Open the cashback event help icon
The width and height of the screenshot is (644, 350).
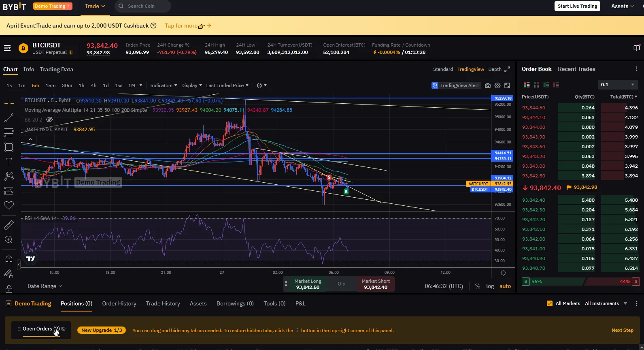[153, 26]
